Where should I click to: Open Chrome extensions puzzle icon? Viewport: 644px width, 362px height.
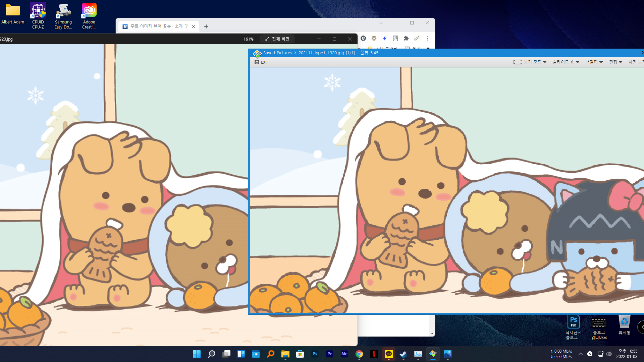tap(406, 39)
